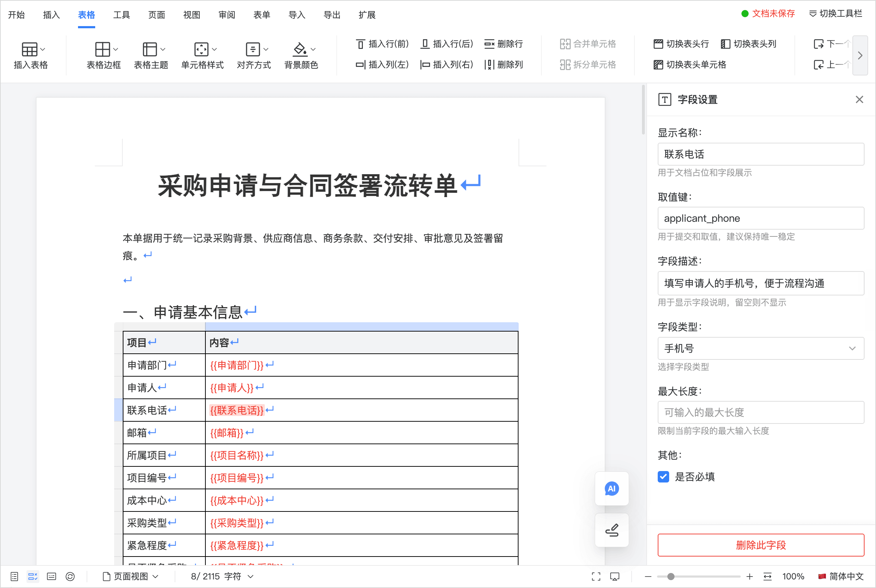
Task: Zoom in with the plus button
Action: pos(750,576)
